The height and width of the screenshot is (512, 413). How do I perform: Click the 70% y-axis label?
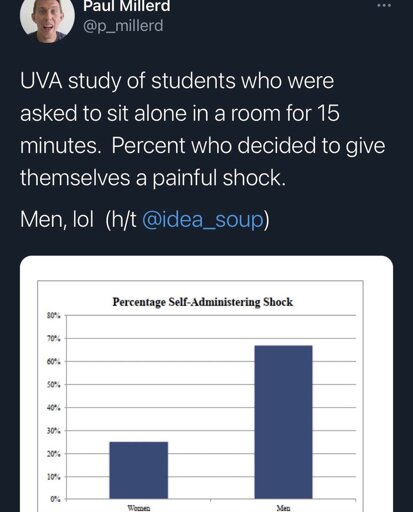54,338
